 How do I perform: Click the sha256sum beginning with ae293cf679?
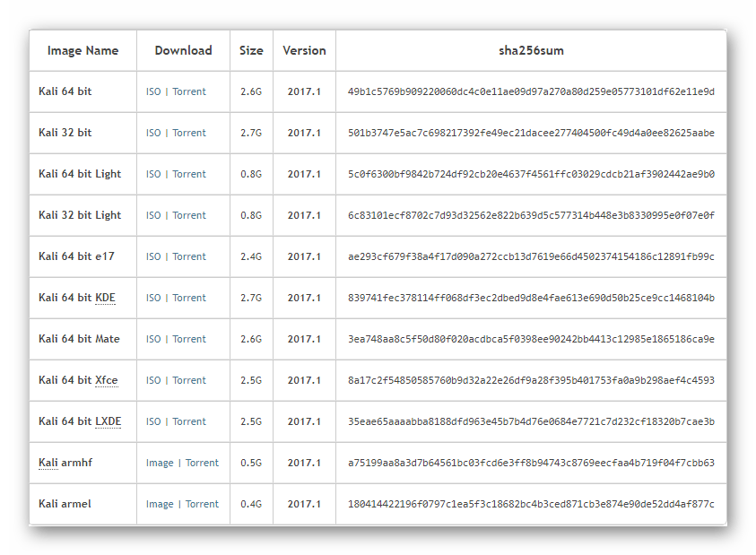pyautogui.click(x=531, y=256)
